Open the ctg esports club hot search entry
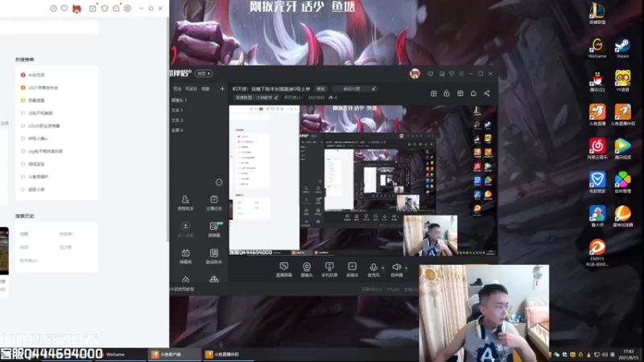 [x=45, y=151]
